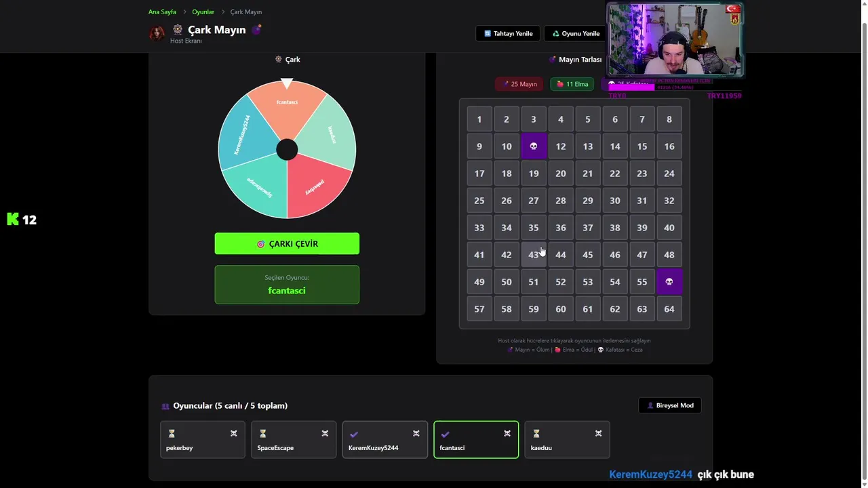Click the Kick logo on the left
This screenshot has width=868, height=488.
[13, 219]
